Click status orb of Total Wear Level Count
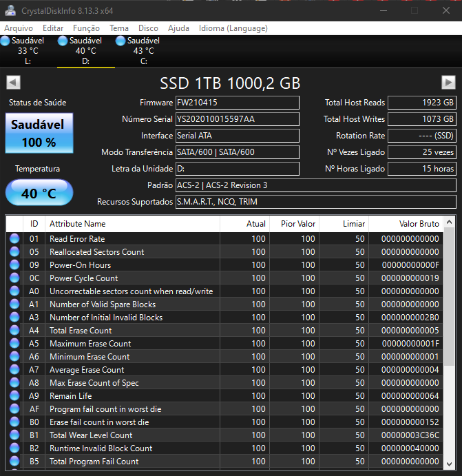462x476 pixels. tap(14, 435)
